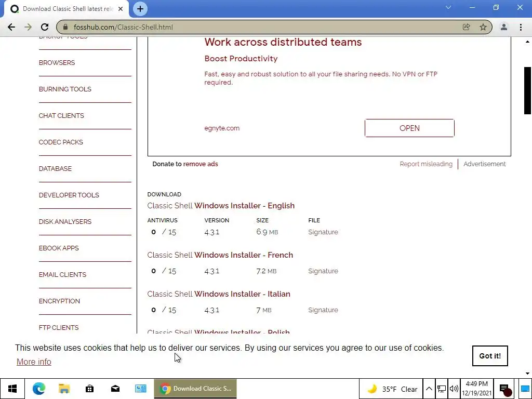Viewport: 532px width, 399px height.
Task: Share this page via address bar icon
Action: click(x=466, y=27)
